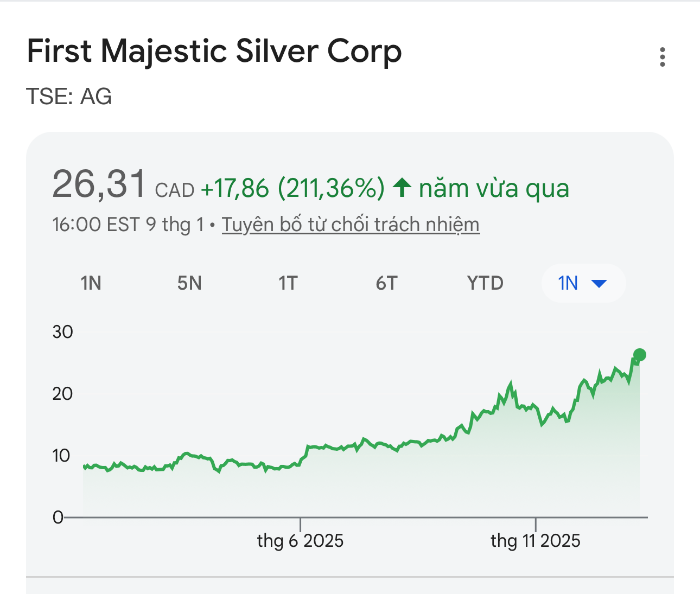Expand the blue dropdown caret arrow
The width and height of the screenshot is (700, 594).
(x=599, y=283)
